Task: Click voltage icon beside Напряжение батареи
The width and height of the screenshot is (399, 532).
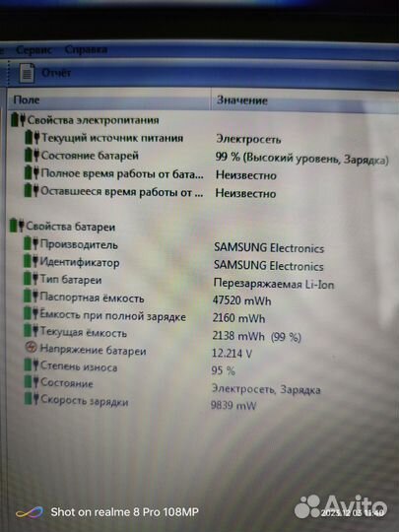Action: (x=31, y=347)
